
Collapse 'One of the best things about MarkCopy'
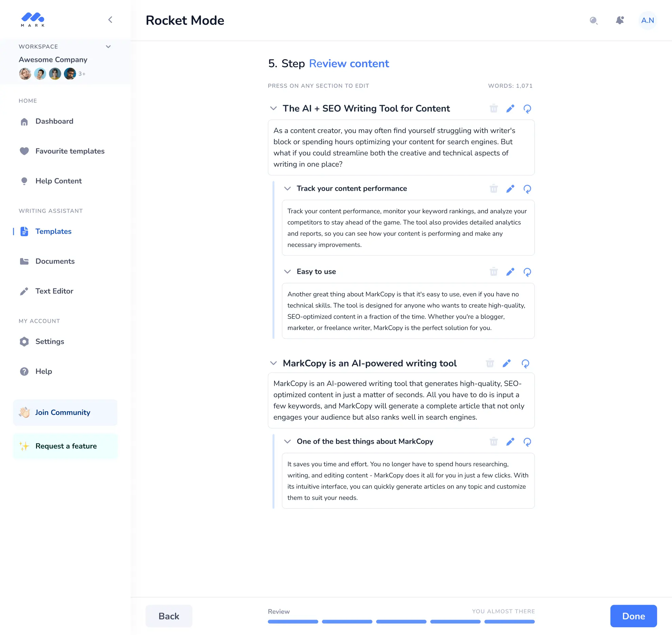click(287, 441)
